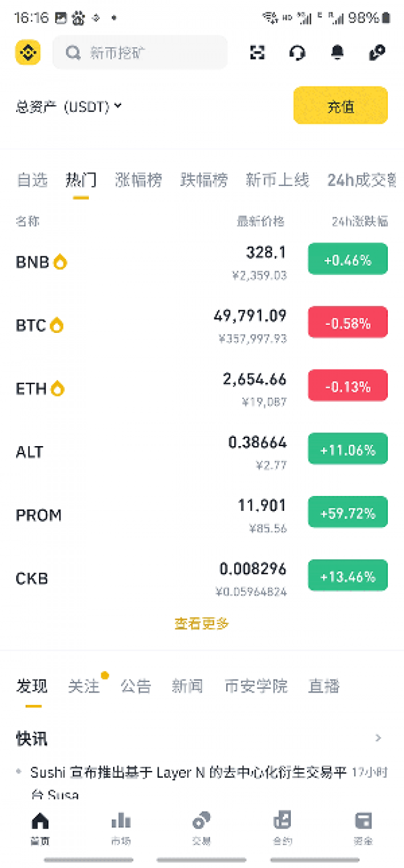
Task: Open the Trade (交易) bottom tab
Action: tap(201, 828)
